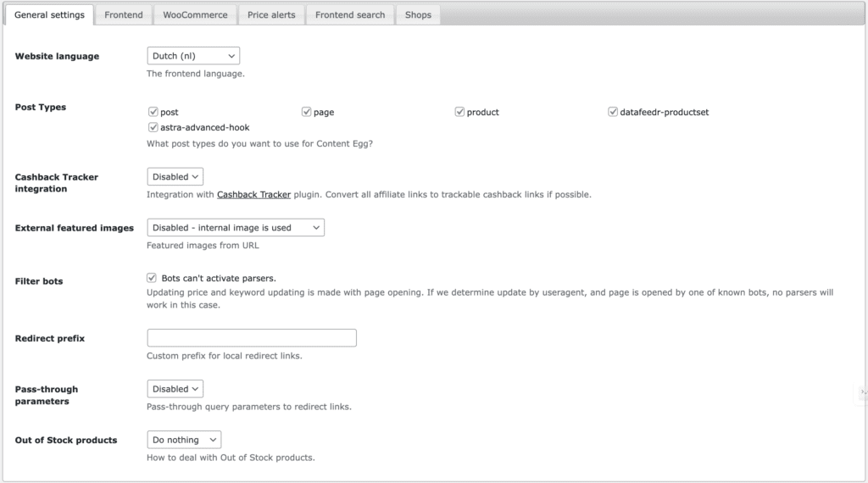Toggle the page post type checkbox

(306, 112)
